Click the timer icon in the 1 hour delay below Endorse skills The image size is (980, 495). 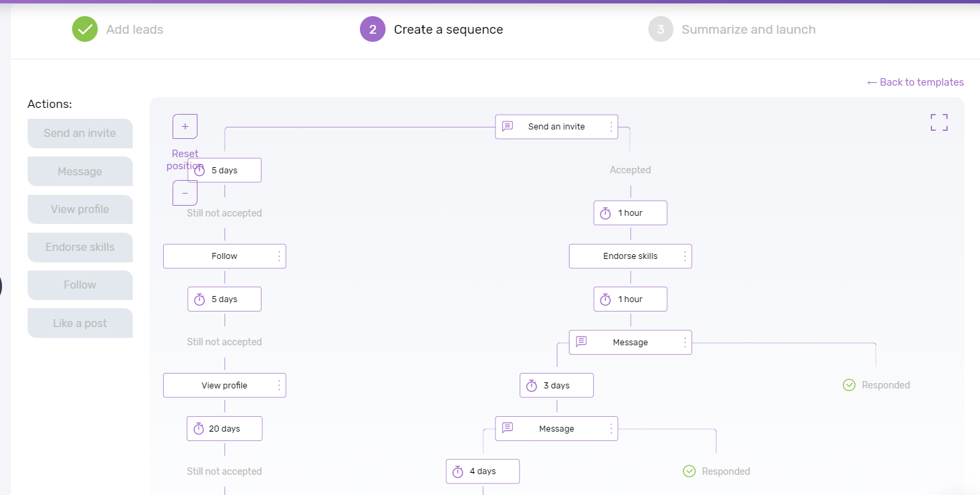pyautogui.click(x=605, y=299)
